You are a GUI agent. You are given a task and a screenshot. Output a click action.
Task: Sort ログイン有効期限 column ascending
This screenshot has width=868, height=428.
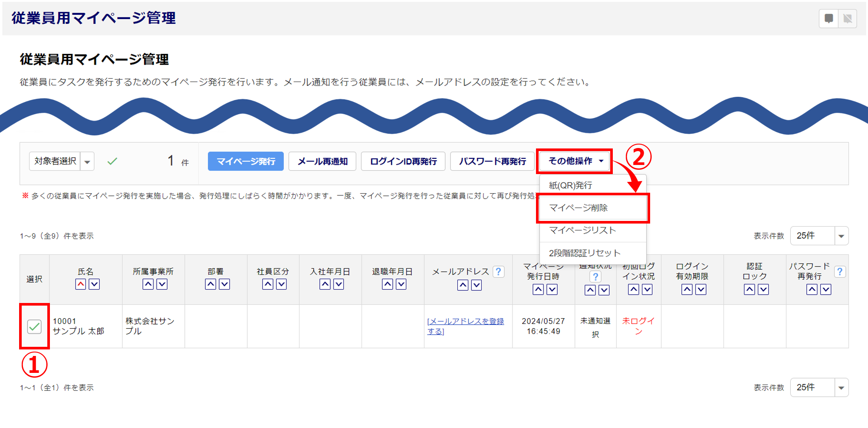pos(687,290)
